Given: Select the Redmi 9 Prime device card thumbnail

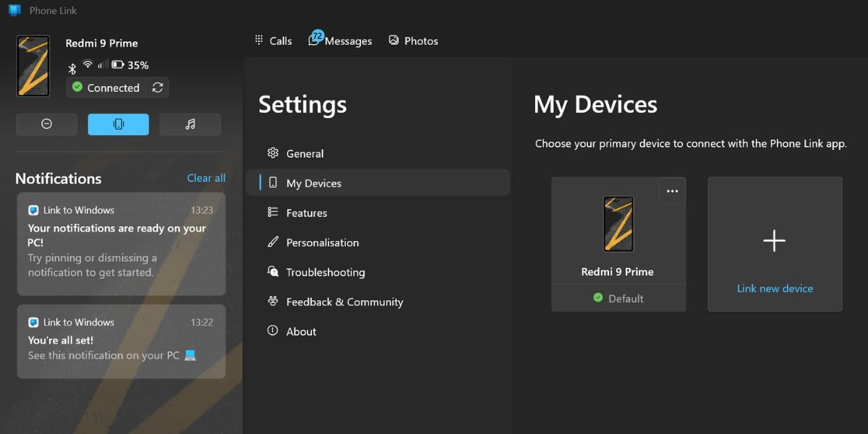Looking at the screenshot, I should [x=618, y=224].
